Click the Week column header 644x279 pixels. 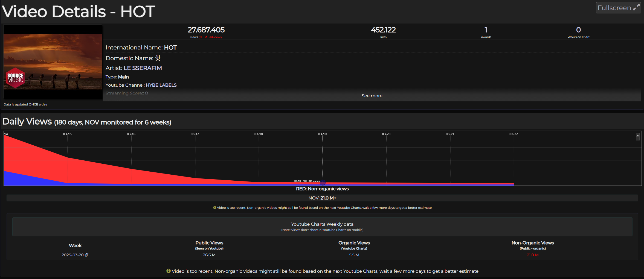[x=75, y=246]
